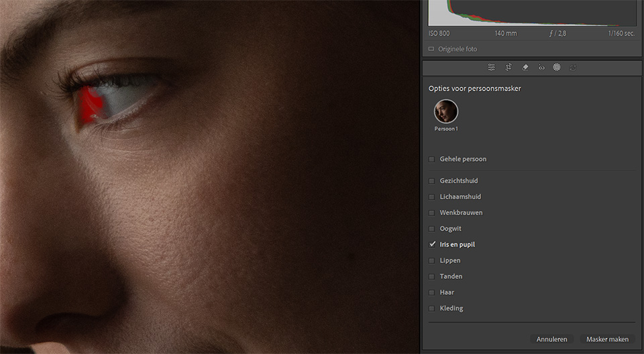Click the Originele foto indicator icon
The image size is (644, 354).
tap(431, 49)
